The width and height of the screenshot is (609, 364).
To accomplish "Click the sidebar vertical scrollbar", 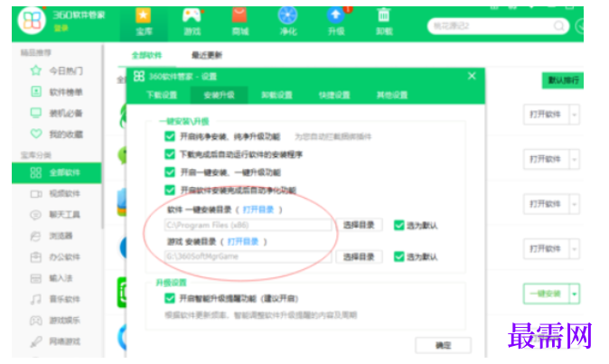I will point(102,135).
